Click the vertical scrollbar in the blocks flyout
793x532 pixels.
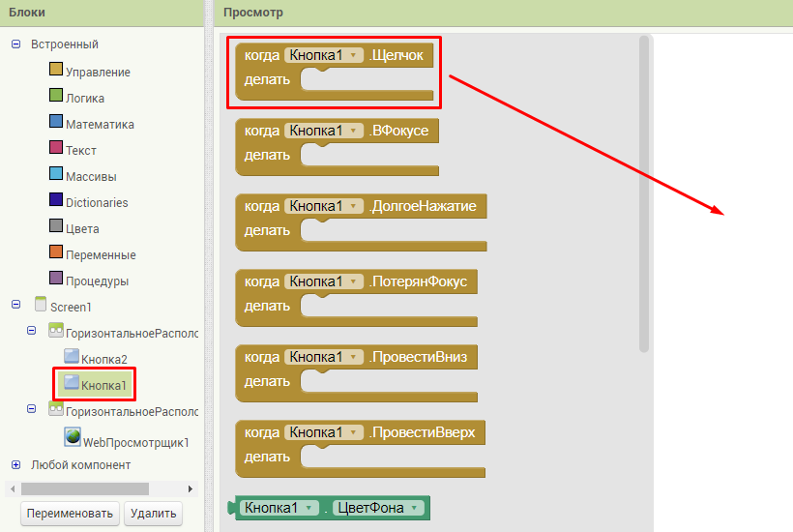tap(644, 193)
